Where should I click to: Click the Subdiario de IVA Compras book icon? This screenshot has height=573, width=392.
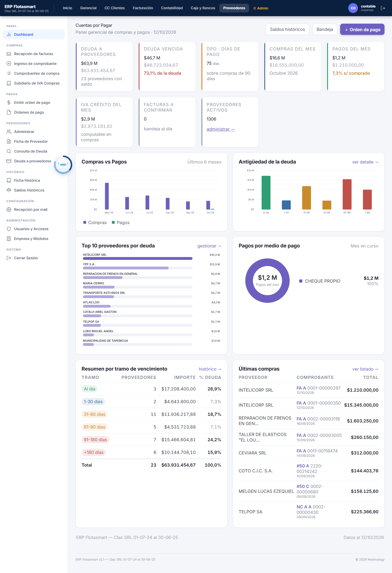coord(9,83)
